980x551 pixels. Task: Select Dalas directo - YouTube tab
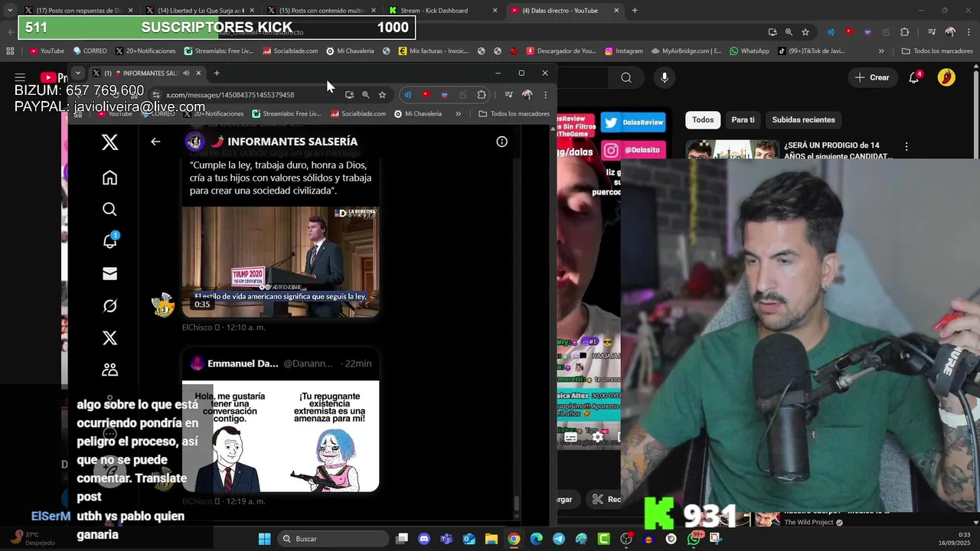565,11
